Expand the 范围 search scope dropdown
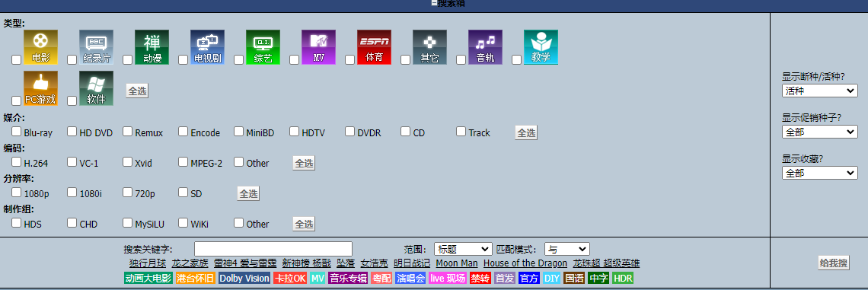Image resolution: width=868 pixels, height=290 pixels. click(463, 249)
